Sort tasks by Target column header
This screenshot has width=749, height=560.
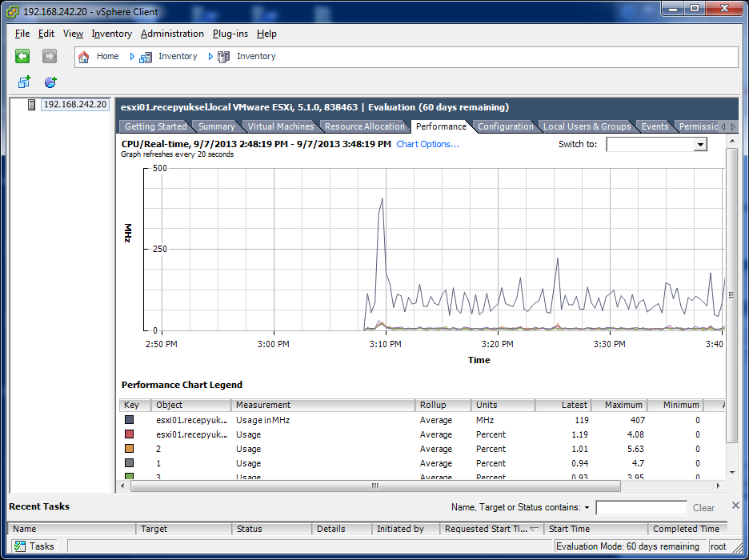184,529
